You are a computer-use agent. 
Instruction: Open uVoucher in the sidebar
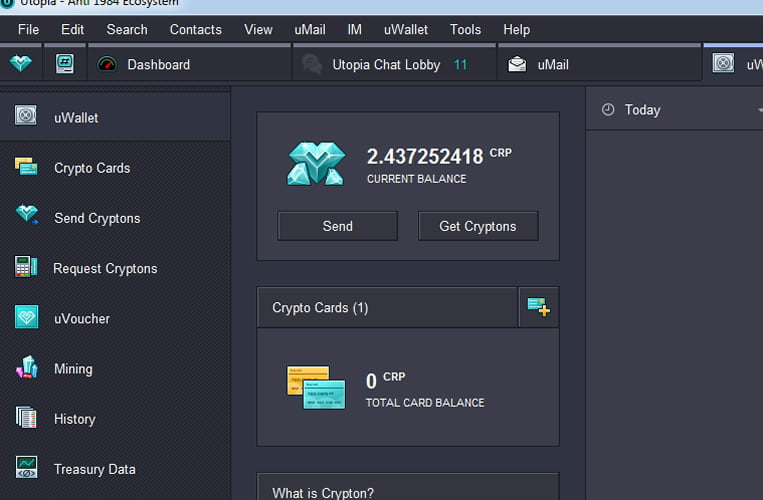point(82,318)
